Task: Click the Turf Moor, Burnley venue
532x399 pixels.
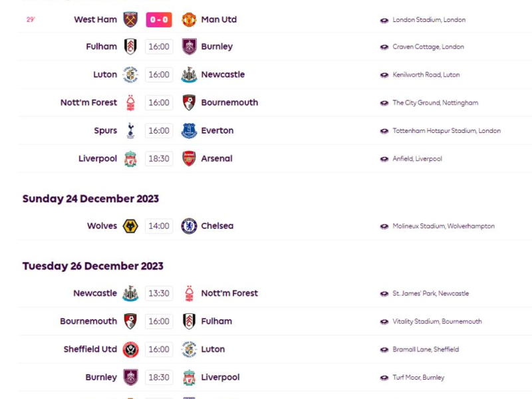Action: [x=418, y=377]
